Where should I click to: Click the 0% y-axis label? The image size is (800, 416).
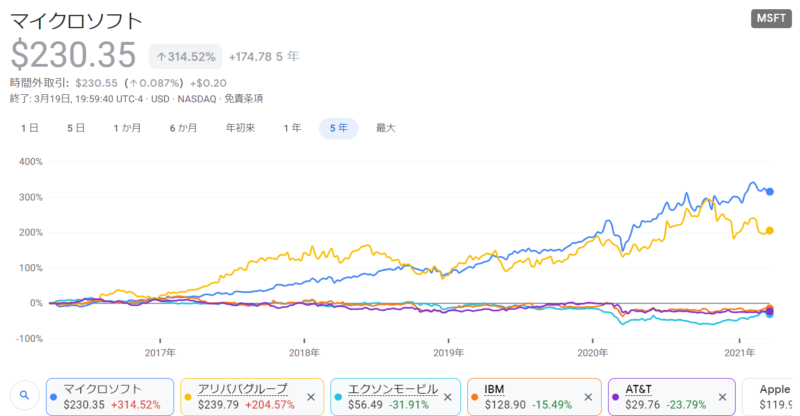36,303
